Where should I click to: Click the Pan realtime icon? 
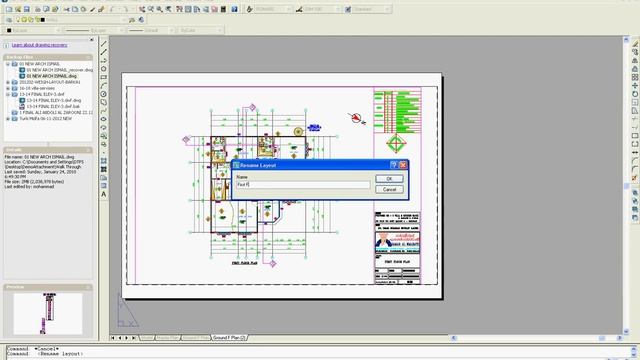click(142, 9)
